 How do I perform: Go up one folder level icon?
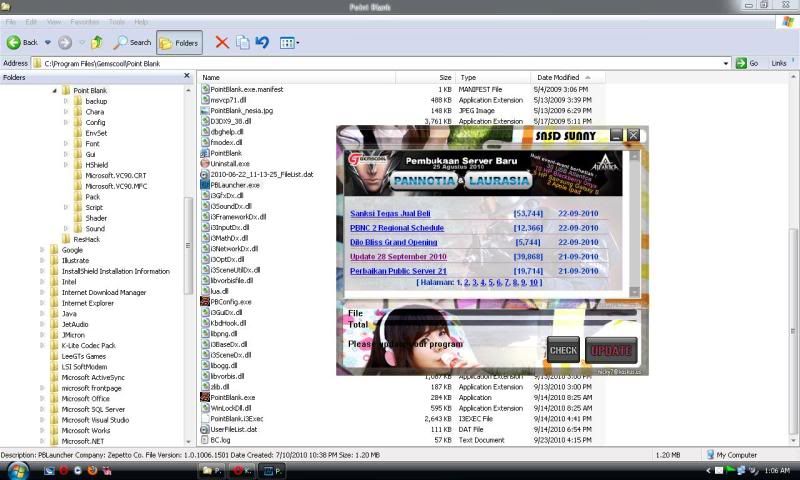click(x=97, y=42)
